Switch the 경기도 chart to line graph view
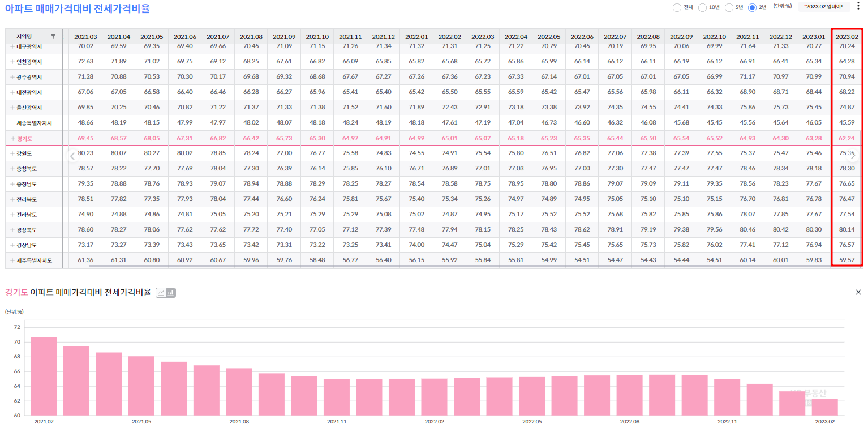This screenshot has width=868, height=428. click(x=161, y=293)
